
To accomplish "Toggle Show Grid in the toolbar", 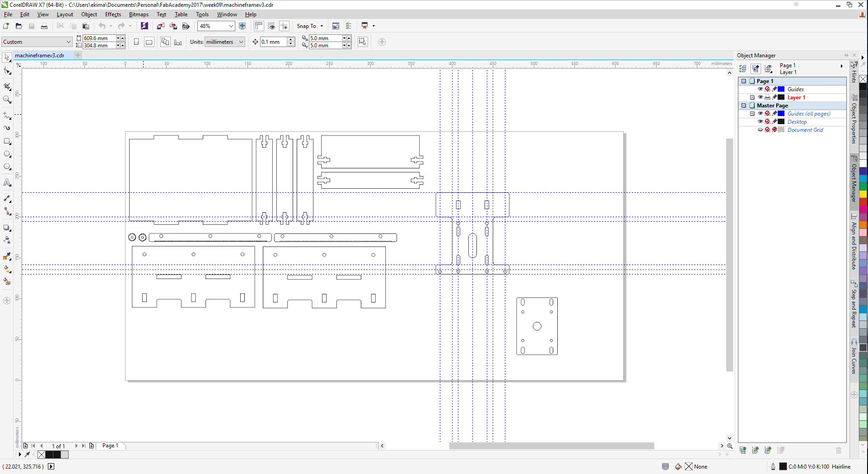I will pyautogui.click(x=271, y=26).
